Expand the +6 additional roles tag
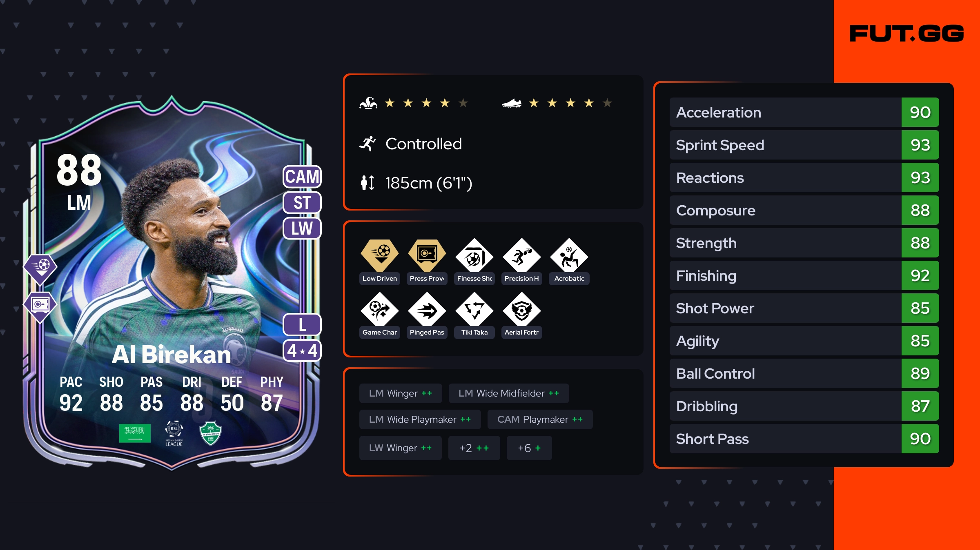This screenshot has height=550, width=980. click(x=529, y=448)
